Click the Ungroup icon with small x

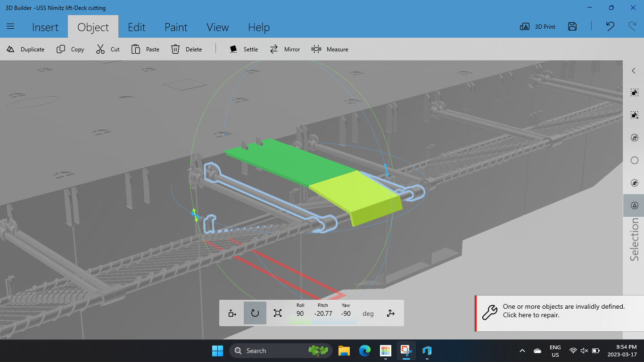coord(634,115)
